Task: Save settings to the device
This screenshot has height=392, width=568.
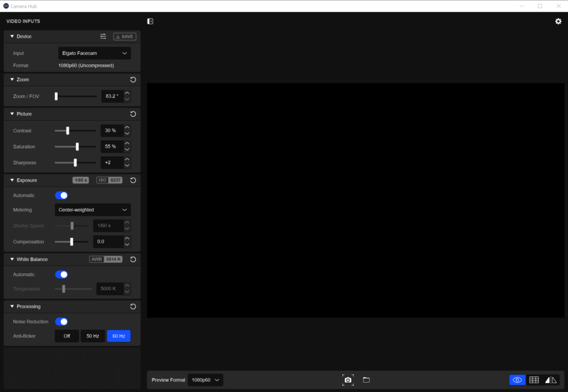Action: pyautogui.click(x=125, y=37)
